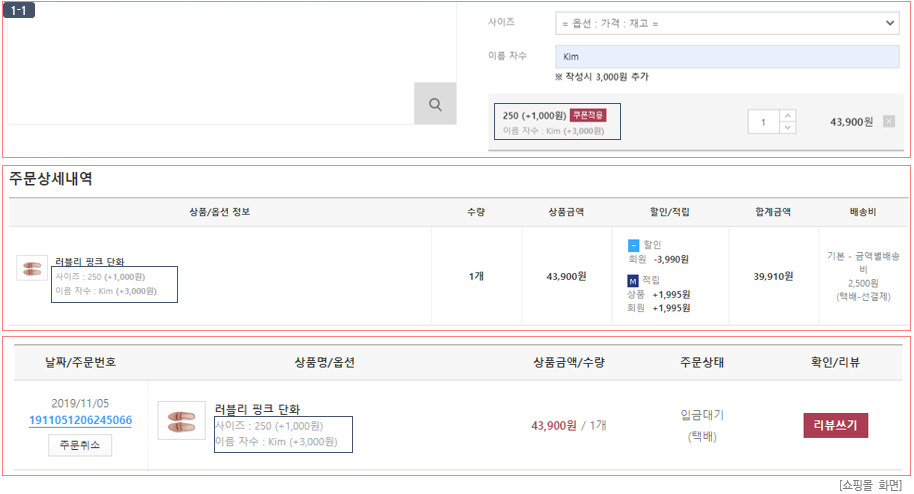Click the 리뷰쓰기 button
The width and height of the screenshot is (914, 494).
click(x=836, y=425)
